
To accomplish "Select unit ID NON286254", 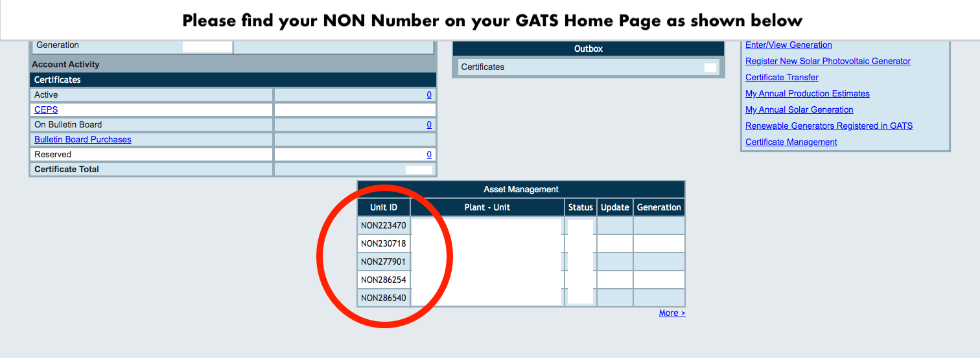I will pyautogui.click(x=384, y=280).
